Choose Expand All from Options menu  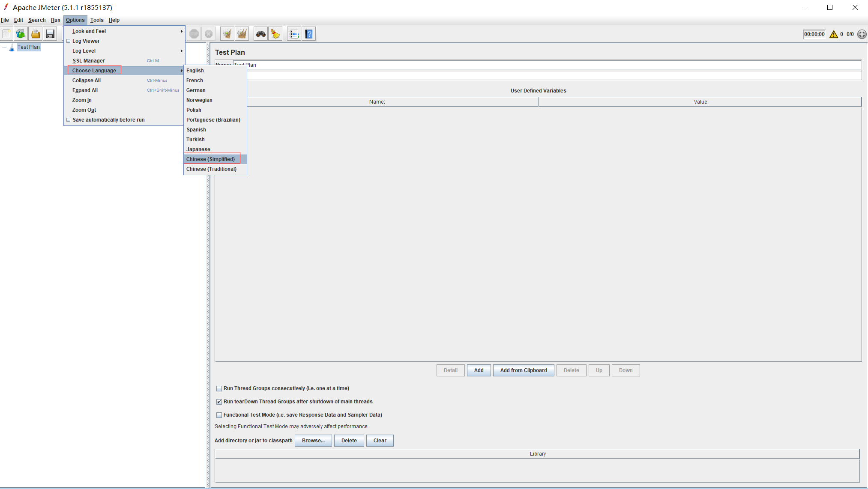click(124, 90)
